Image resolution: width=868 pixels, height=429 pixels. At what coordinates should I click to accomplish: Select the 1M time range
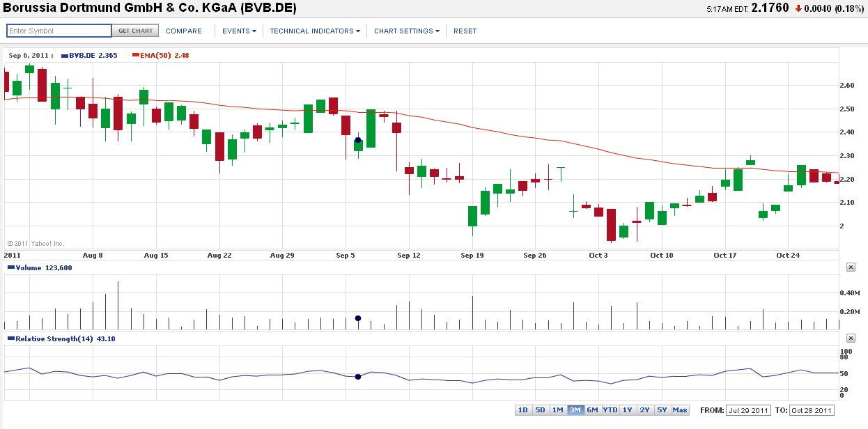pos(557,410)
